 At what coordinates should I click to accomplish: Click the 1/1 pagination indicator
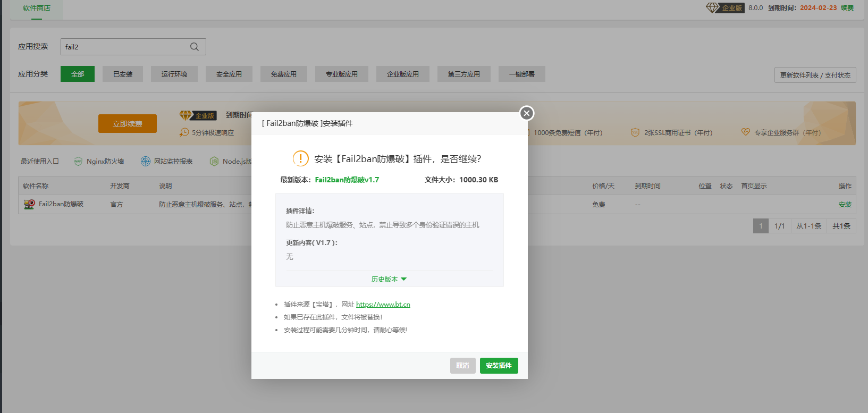780,226
